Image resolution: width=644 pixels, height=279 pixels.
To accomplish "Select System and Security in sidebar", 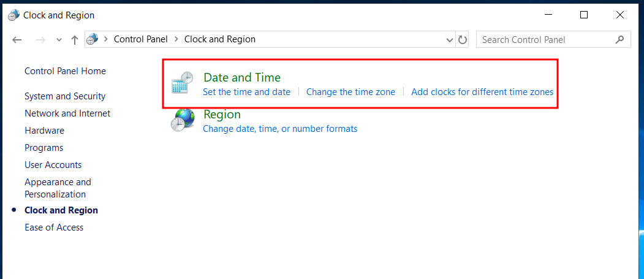I will (65, 96).
